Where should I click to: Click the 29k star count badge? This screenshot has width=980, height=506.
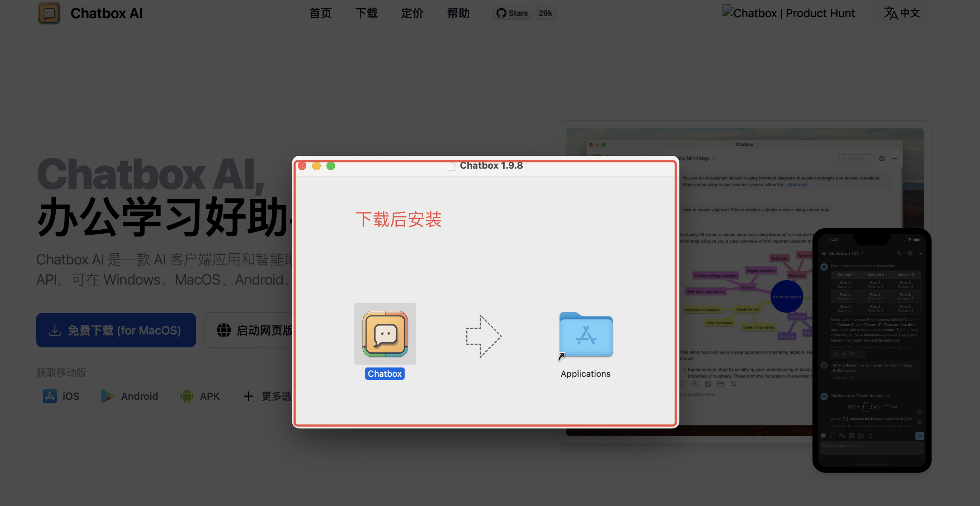(x=545, y=13)
